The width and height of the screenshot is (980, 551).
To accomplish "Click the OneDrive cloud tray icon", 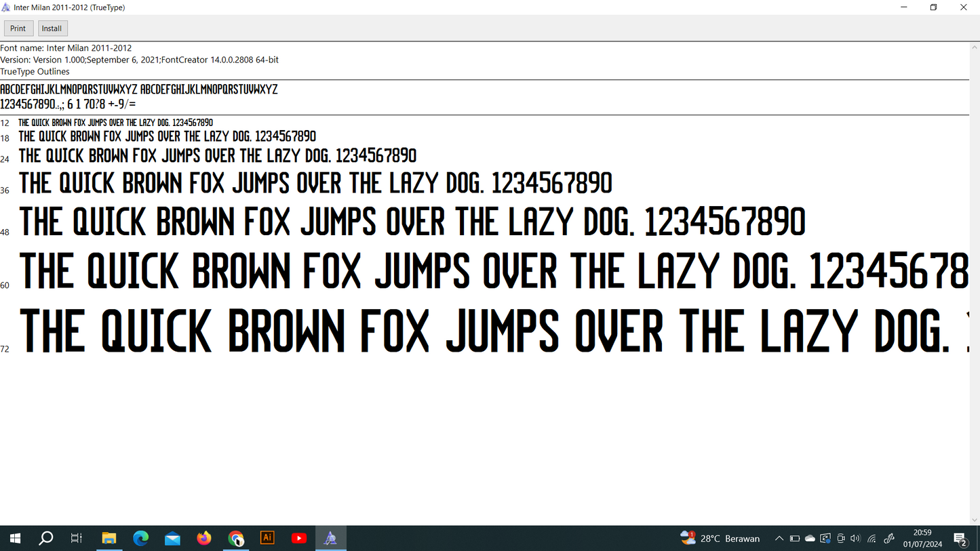I will [810, 539].
